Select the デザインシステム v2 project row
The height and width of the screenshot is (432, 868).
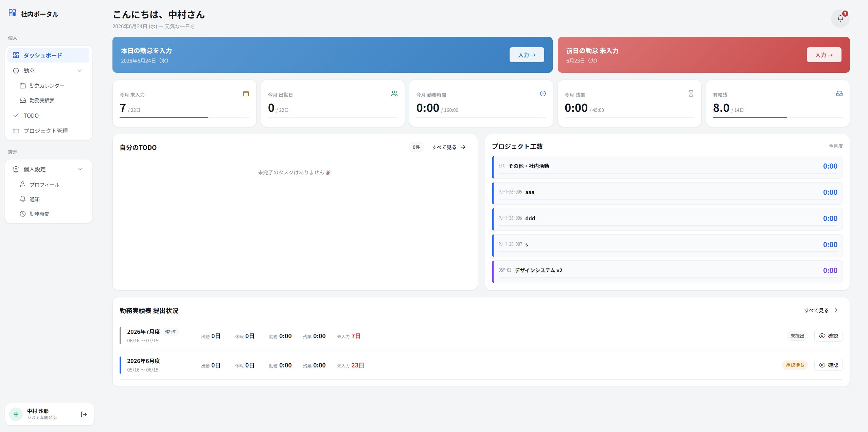(x=667, y=272)
